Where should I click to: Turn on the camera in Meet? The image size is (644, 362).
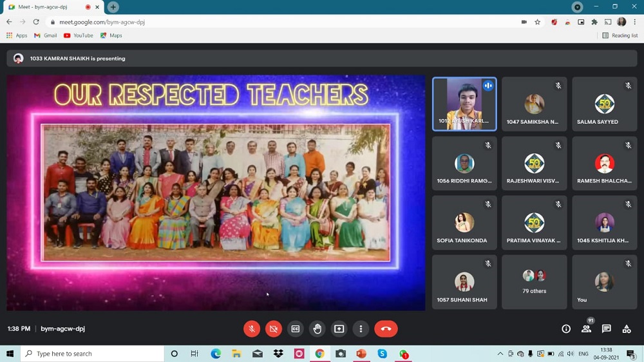pyautogui.click(x=274, y=329)
